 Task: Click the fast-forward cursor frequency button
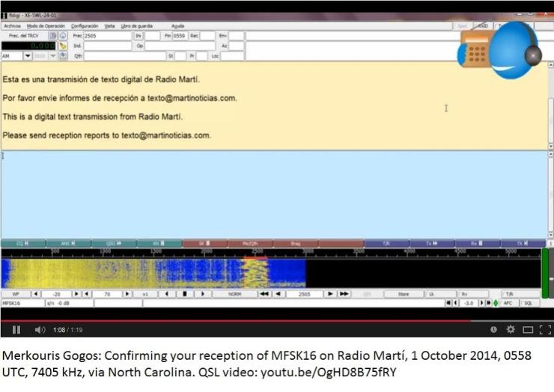coord(344,294)
